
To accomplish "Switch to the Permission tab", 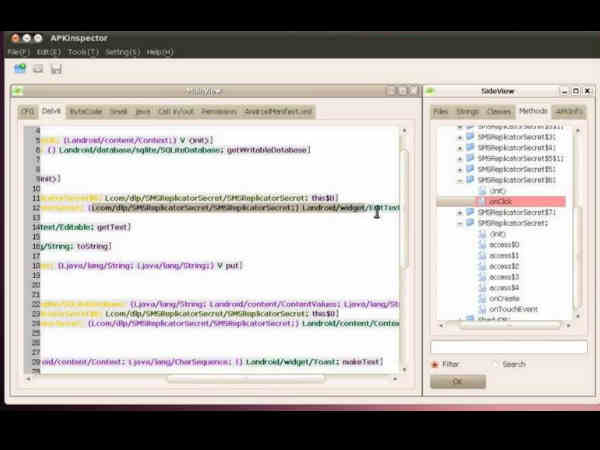I will point(219,112).
